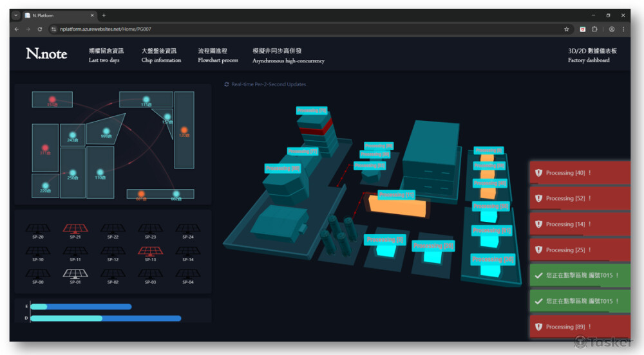This screenshot has width=644, height=355.
Task: Select the cyan 110 warehouse node on map
Action: [x=100, y=172]
